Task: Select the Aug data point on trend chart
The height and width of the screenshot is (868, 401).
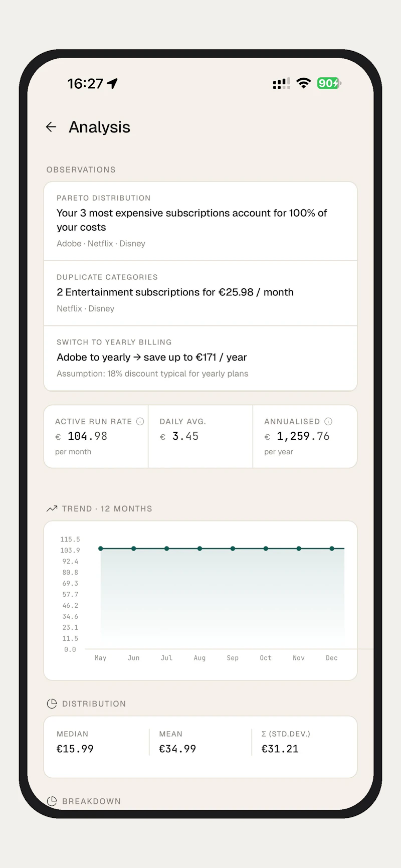Action: pyautogui.click(x=199, y=549)
